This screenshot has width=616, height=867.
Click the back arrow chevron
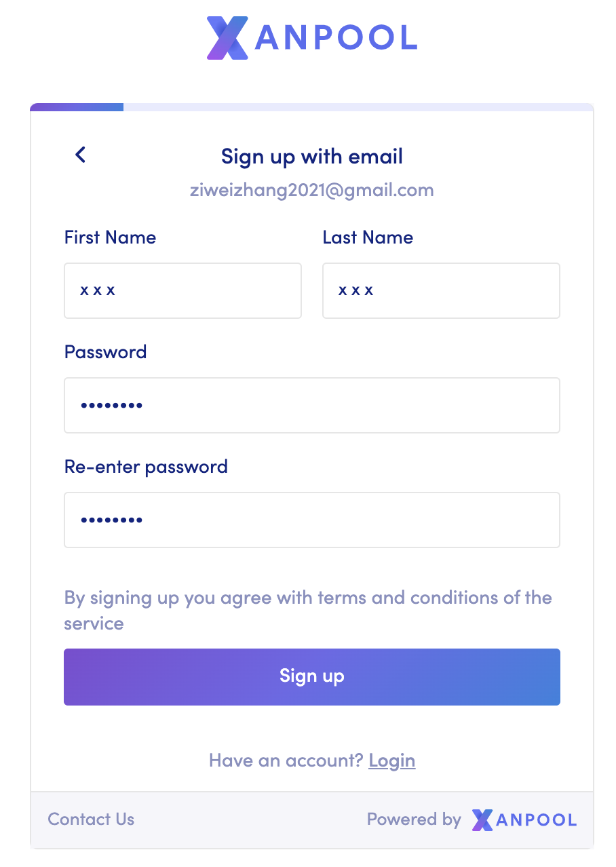click(x=80, y=155)
